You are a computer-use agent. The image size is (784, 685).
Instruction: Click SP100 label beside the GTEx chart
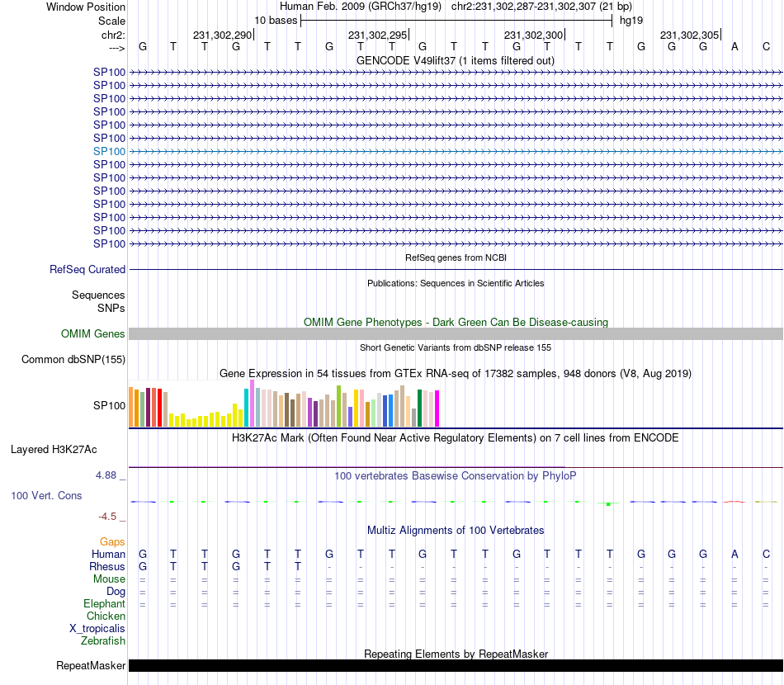109,405
